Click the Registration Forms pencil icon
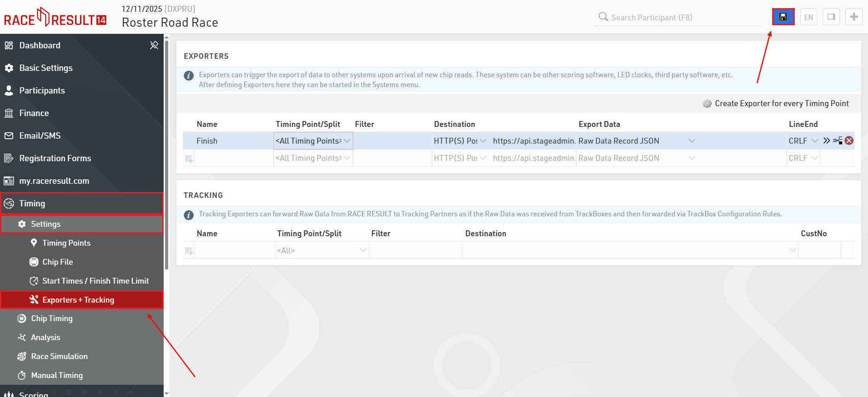Screen dimensions: 868x397 pos(9,158)
